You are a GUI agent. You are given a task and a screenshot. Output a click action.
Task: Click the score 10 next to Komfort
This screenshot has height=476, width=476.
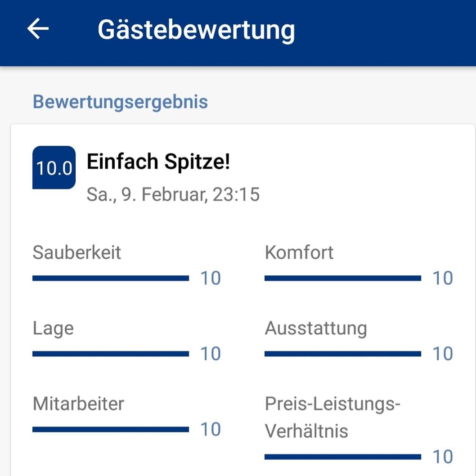click(x=443, y=278)
